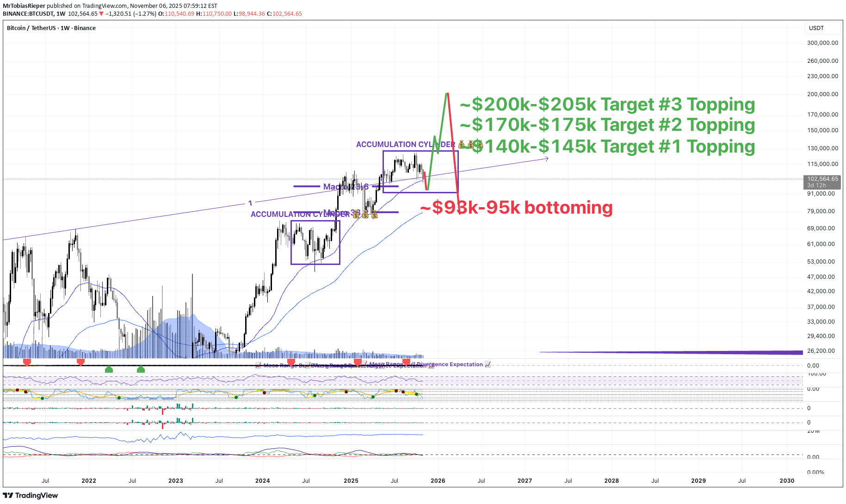This screenshot has width=846, height=504.
Task: Open the Binance exchange selector in the legend
Action: click(85, 28)
